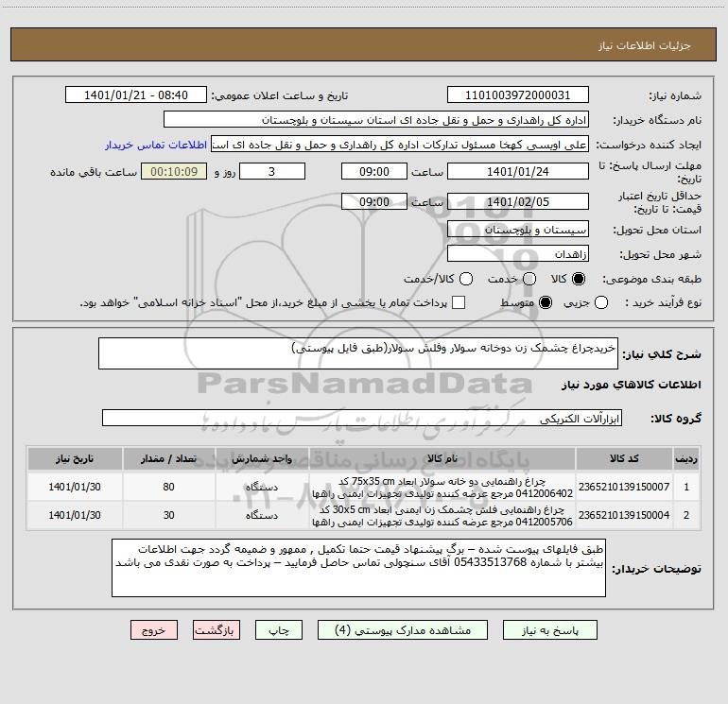Click the تاریخ نیاز column header
728x704 pixels.
[x=75, y=458]
